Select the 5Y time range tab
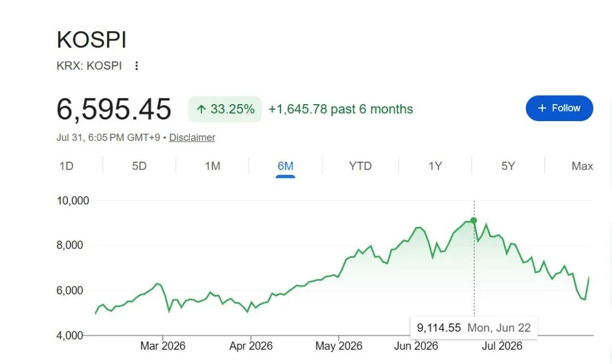The height and width of the screenshot is (364, 612). point(508,166)
